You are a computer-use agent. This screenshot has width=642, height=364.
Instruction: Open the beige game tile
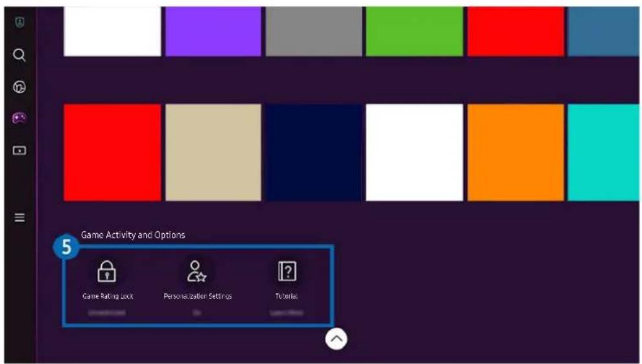tap(213, 153)
